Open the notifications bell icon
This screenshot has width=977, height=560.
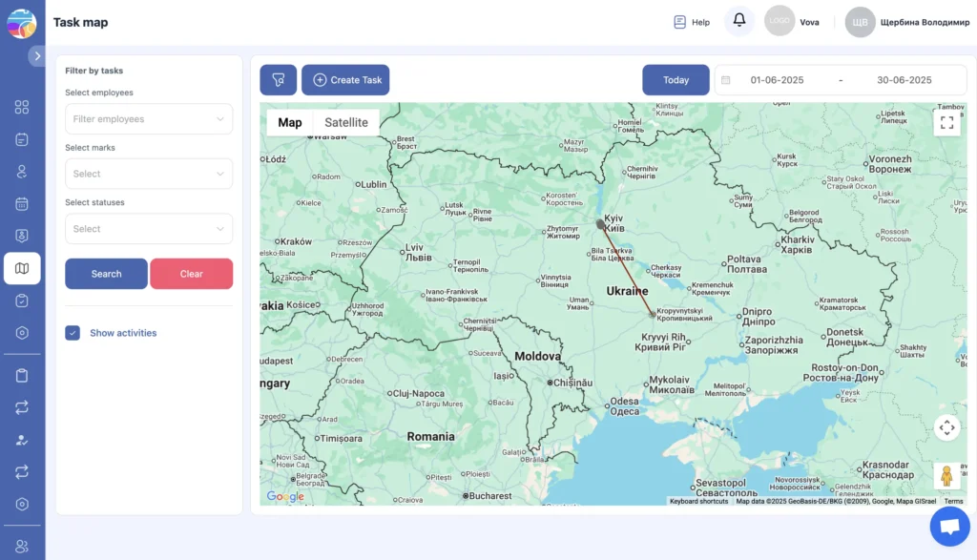[x=738, y=21]
